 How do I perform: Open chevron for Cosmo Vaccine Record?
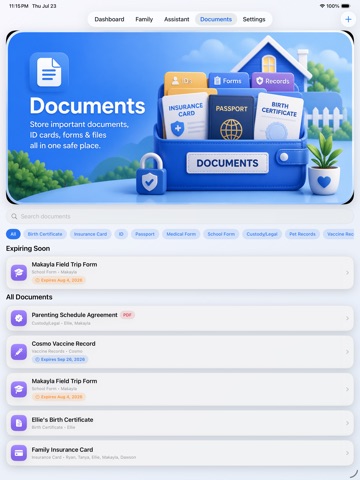click(x=347, y=352)
